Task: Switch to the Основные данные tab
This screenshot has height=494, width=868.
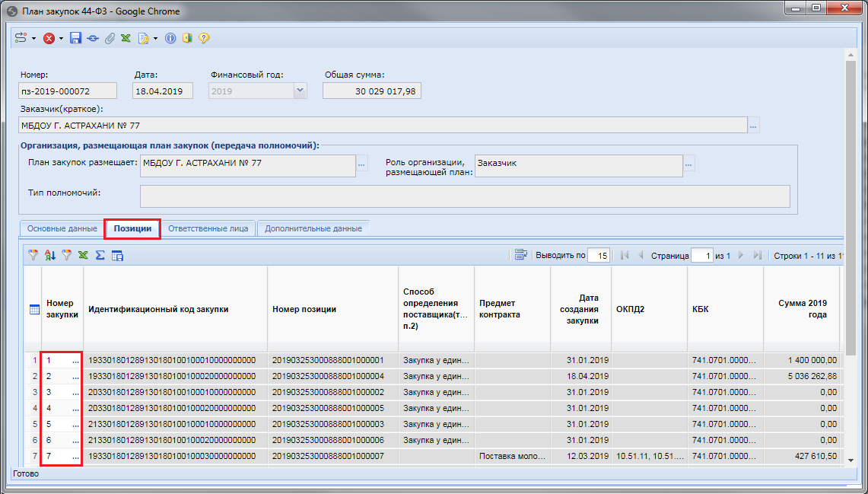Action: click(x=62, y=228)
